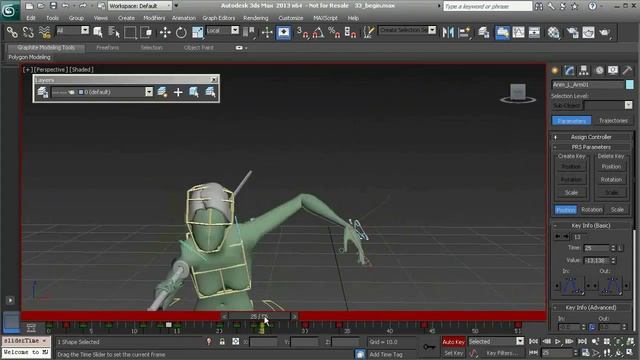The width and height of the screenshot is (640, 360).
Task: Click the time slider 25/51 handle
Action: 259,316
